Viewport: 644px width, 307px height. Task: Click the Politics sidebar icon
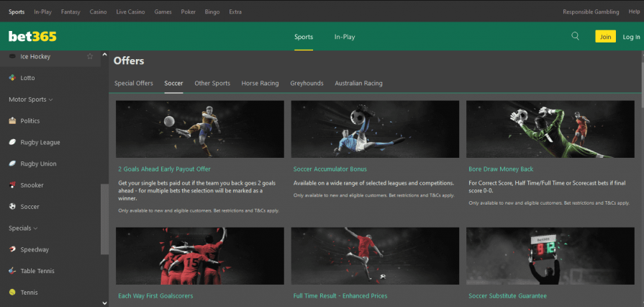[x=12, y=121]
